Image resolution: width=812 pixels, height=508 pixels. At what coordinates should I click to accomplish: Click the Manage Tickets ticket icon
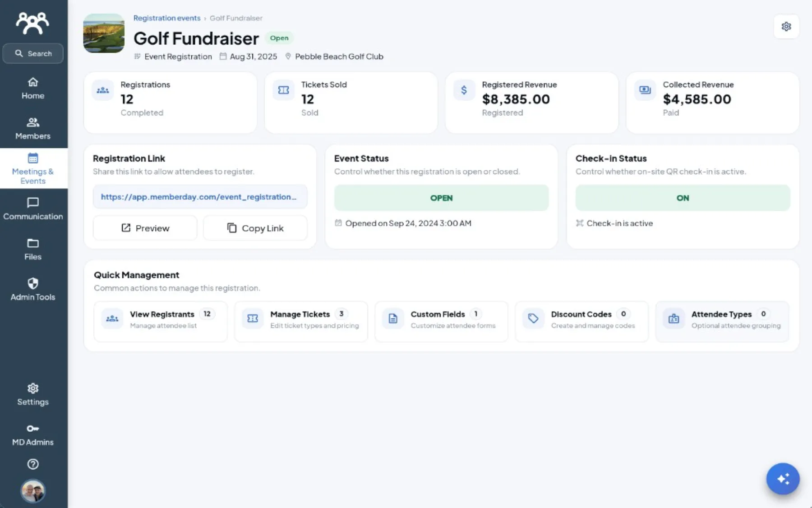tap(253, 319)
